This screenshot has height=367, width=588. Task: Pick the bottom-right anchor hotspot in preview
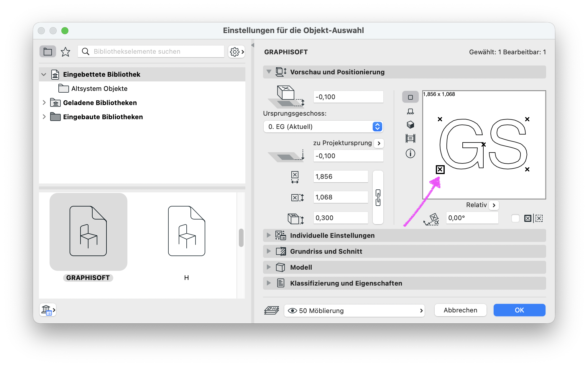pyautogui.click(x=527, y=169)
